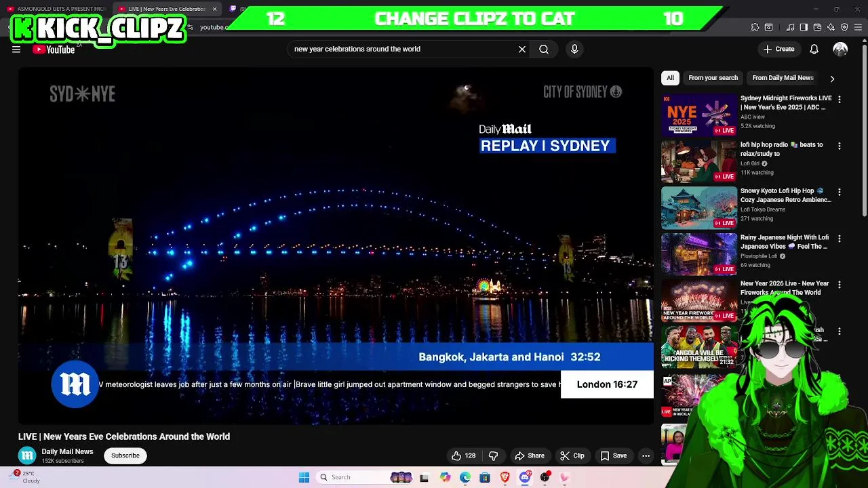Open the Daily Mail News channel avatar
Image resolution: width=868 pixels, height=488 pixels.
coord(27,455)
